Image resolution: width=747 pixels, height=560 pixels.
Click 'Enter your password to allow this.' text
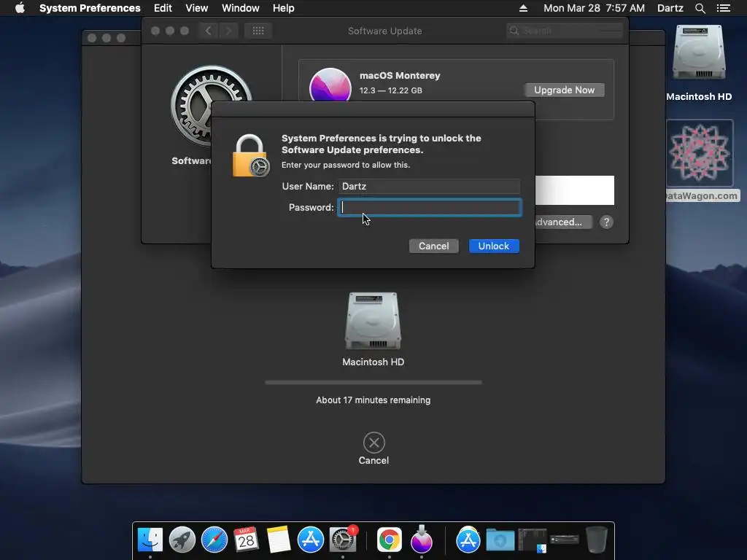(x=346, y=165)
